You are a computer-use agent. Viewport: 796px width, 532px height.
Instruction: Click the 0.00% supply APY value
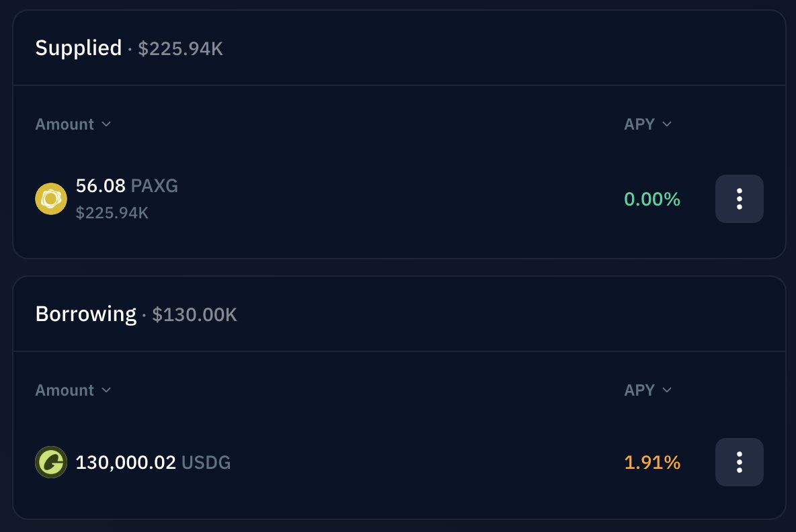(x=652, y=199)
